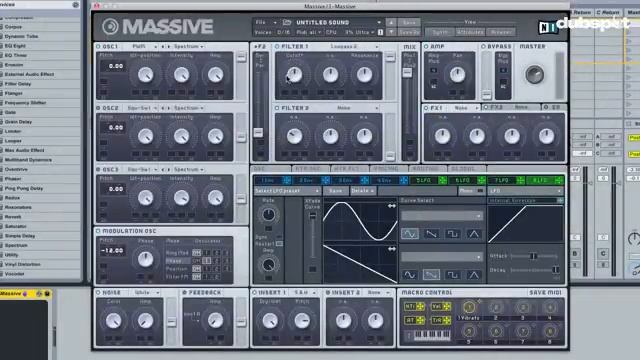Screen dimensions: 640x360
Task: Grab the Vel macro cross handle
Action: (447, 307)
